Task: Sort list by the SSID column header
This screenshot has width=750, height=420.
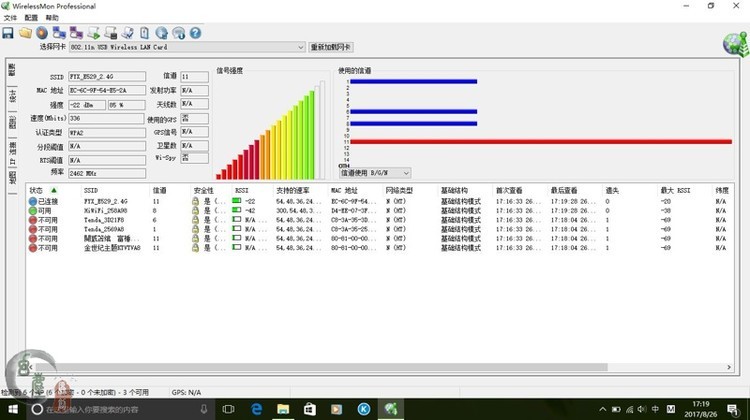Action: pos(91,190)
